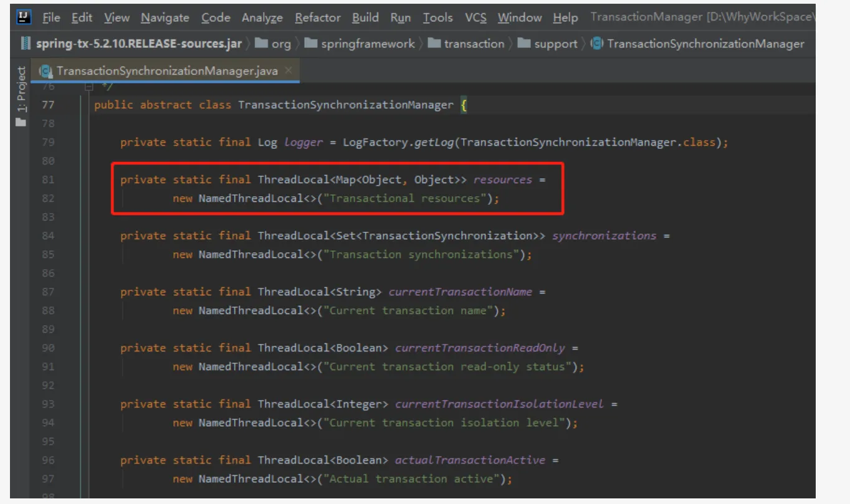Close the TransactionSynchronizationManager.java tab

point(288,71)
